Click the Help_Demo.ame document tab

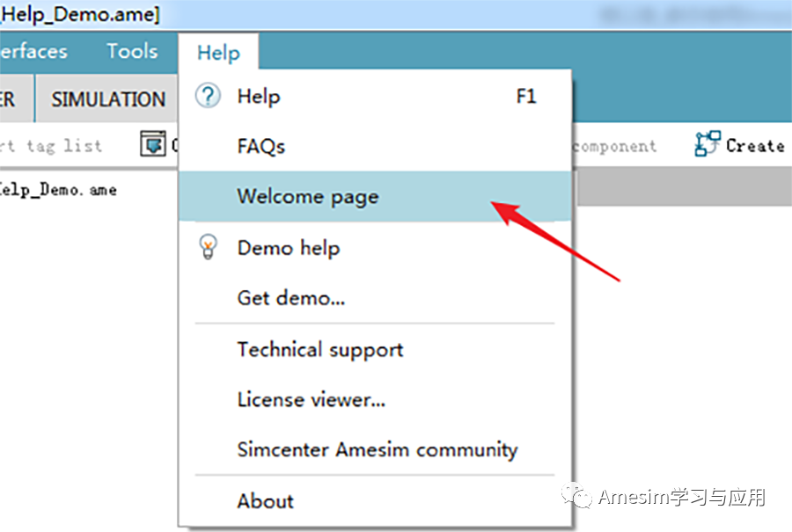pos(58,190)
